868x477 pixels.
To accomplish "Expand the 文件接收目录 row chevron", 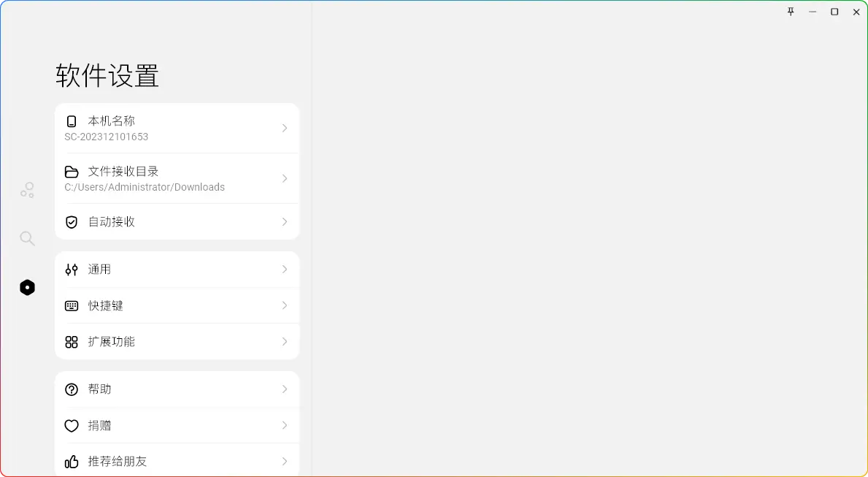I will [285, 178].
